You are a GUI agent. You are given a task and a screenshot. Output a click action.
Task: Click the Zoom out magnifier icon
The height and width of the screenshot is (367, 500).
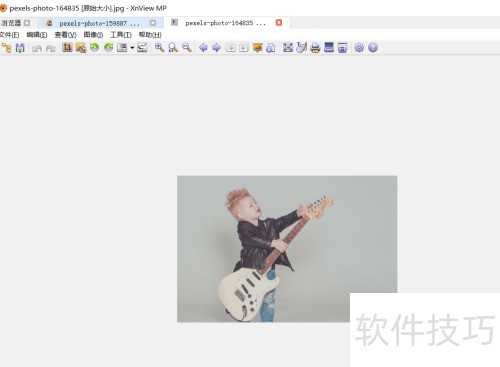click(187, 48)
